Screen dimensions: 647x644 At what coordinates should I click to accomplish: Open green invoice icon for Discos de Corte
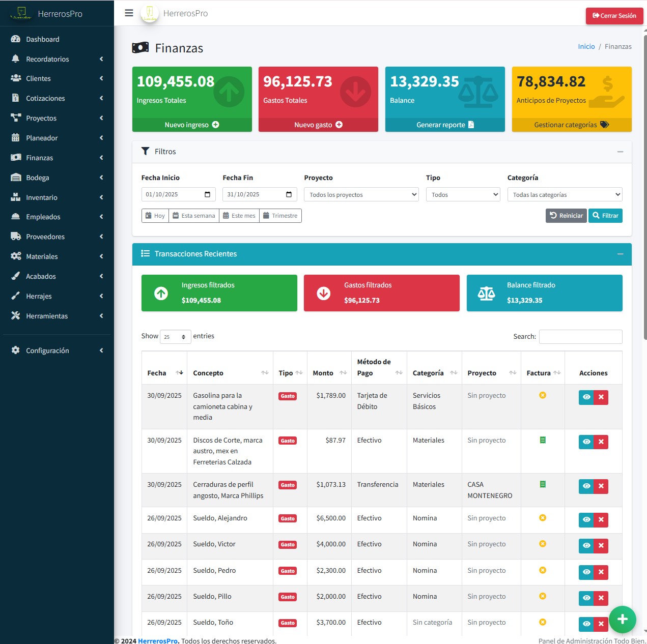tap(543, 440)
